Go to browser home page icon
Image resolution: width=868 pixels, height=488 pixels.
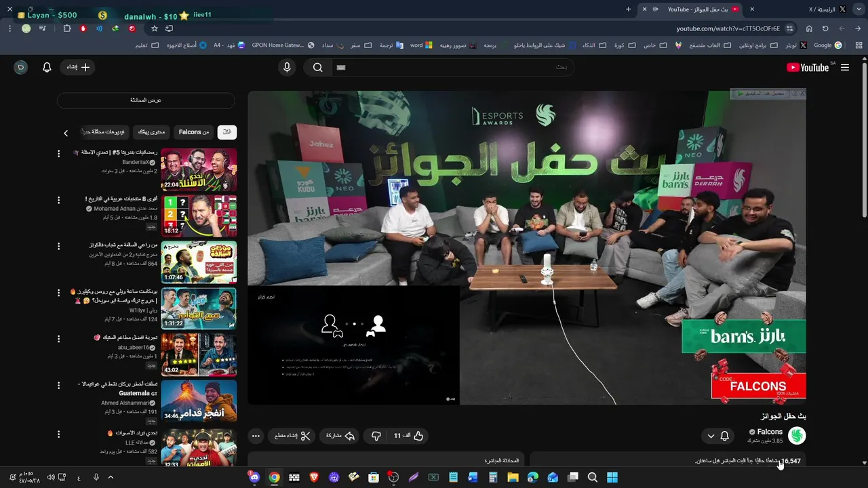[x=809, y=28]
